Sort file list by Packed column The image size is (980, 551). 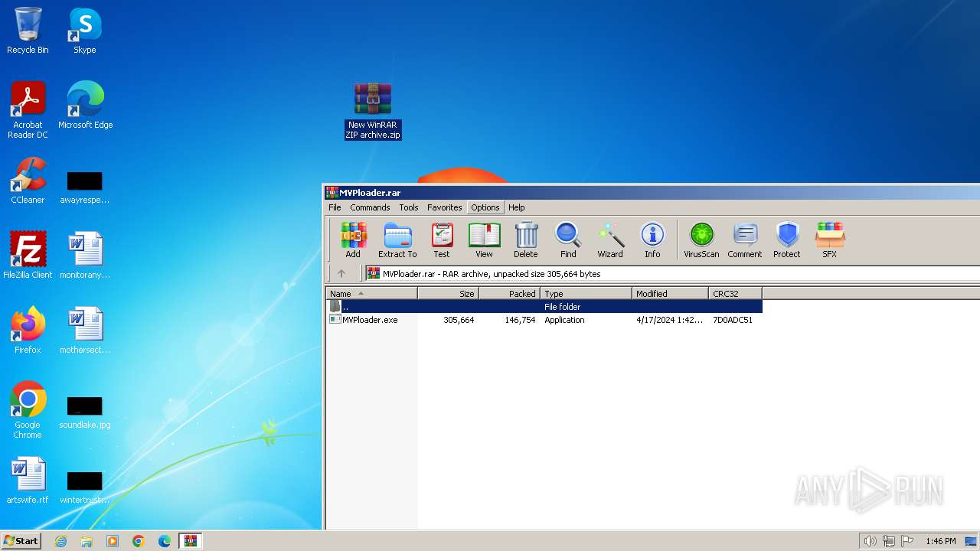[x=510, y=294]
